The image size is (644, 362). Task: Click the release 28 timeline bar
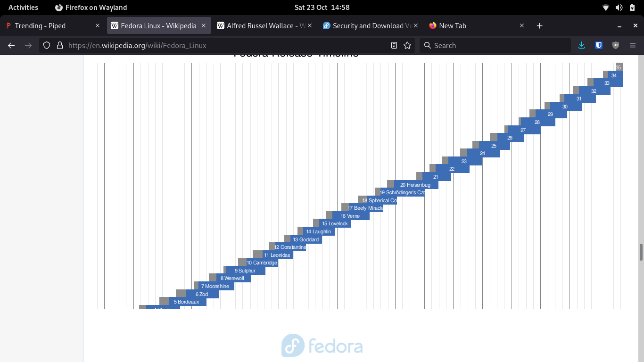point(538,122)
